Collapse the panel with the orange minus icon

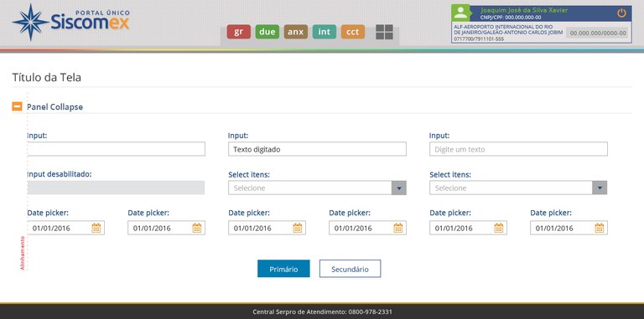click(x=17, y=106)
